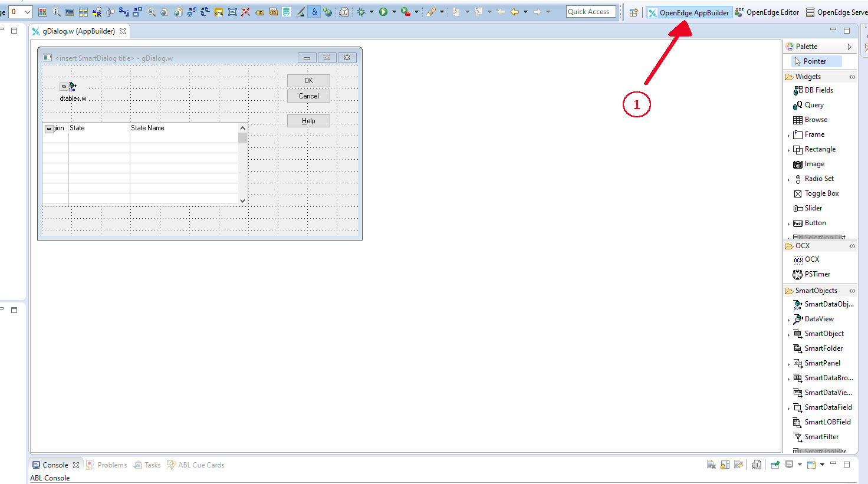Select the Image widget in the palette
The width and height of the screenshot is (868, 484).
tap(809, 164)
